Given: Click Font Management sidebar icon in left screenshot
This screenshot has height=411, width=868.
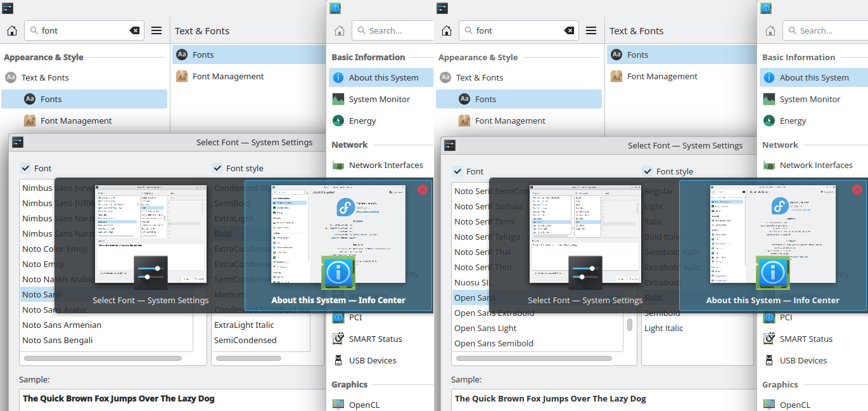Looking at the screenshot, I should [30, 121].
